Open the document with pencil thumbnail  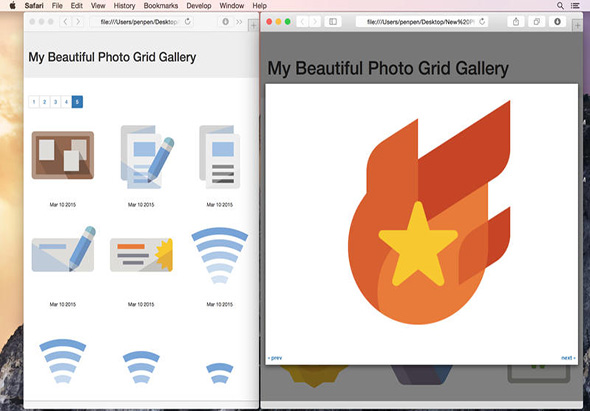point(147,157)
